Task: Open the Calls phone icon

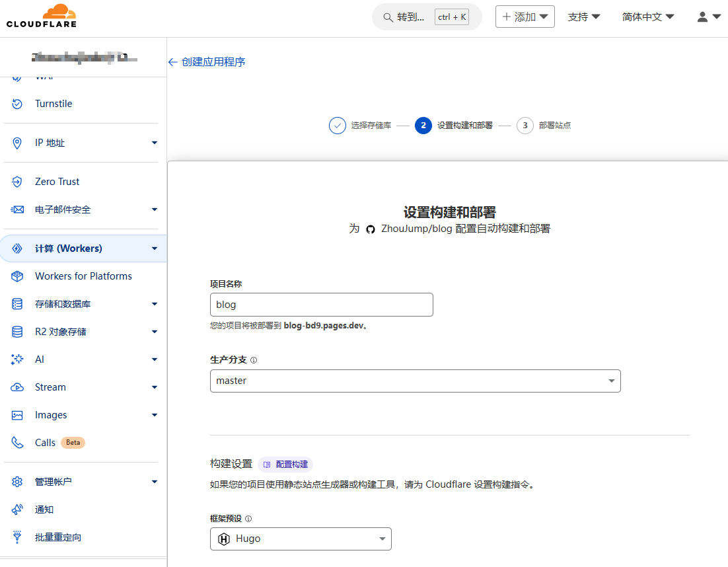Action: tap(18, 443)
